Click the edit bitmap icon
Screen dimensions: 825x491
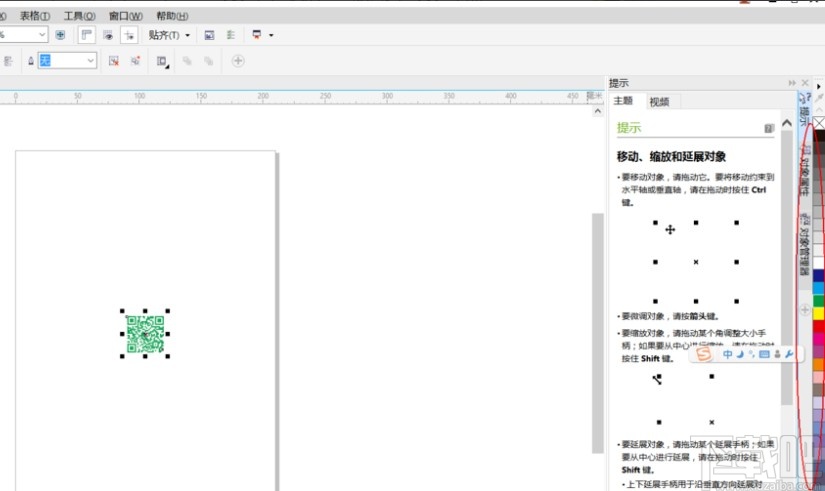114,61
